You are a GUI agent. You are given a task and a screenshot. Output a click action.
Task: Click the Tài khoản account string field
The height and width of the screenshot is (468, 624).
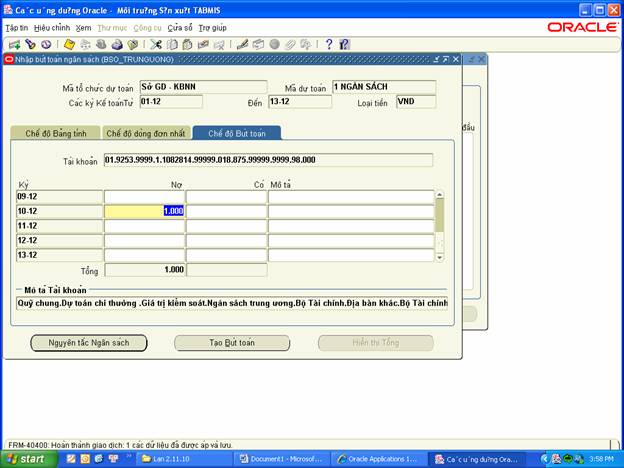[x=268, y=160]
